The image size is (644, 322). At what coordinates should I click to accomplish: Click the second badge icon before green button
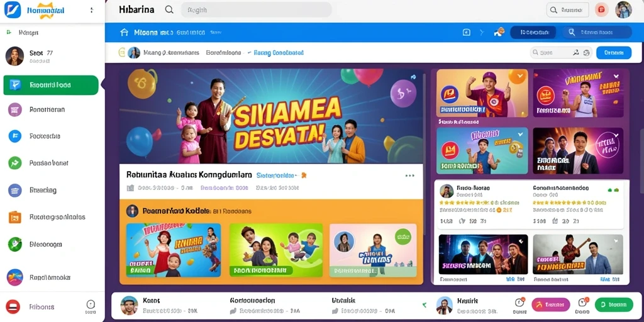(582, 303)
